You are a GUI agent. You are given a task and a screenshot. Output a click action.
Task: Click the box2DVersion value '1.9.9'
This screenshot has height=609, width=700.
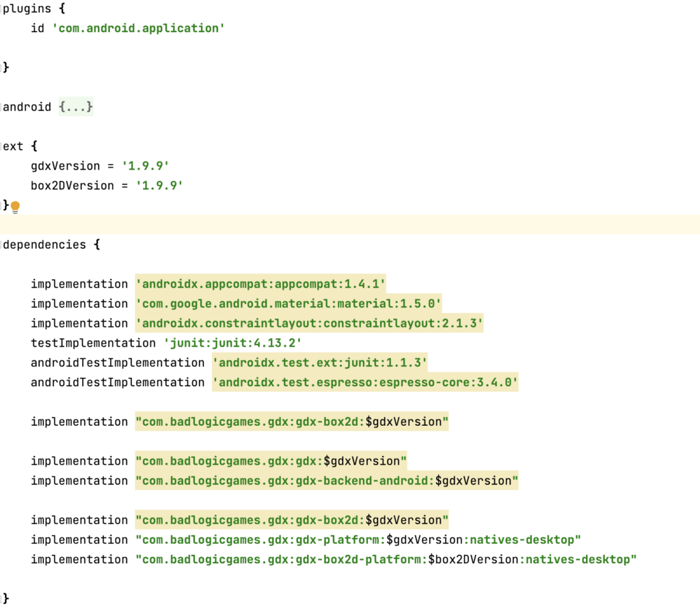tap(159, 185)
